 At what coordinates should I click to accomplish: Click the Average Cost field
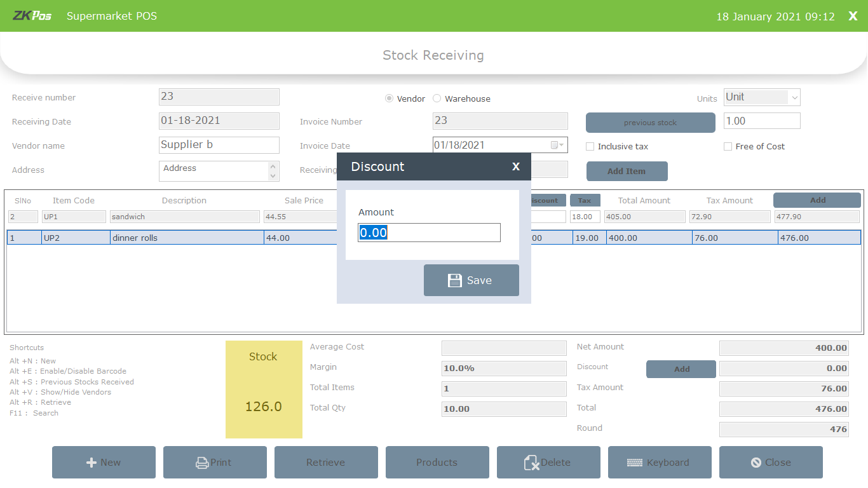504,348
